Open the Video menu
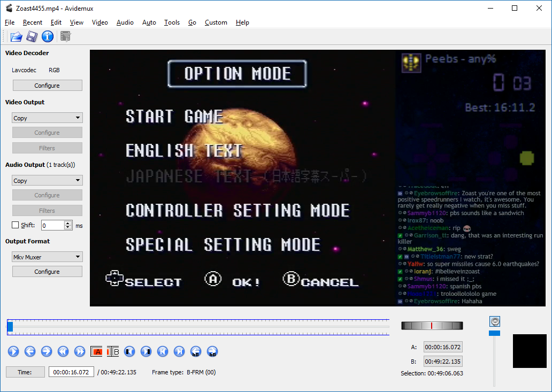 [x=99, y=22]
